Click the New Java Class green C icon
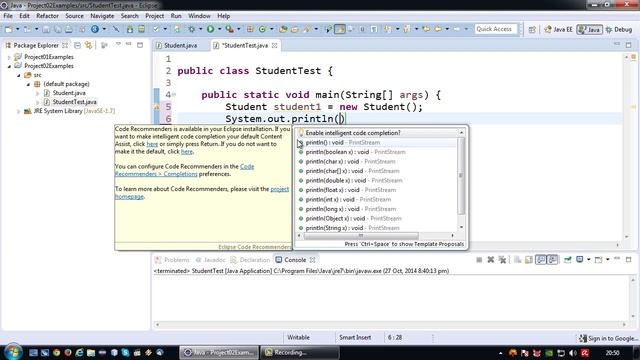 pyautogui.click(x=262, y=29)
